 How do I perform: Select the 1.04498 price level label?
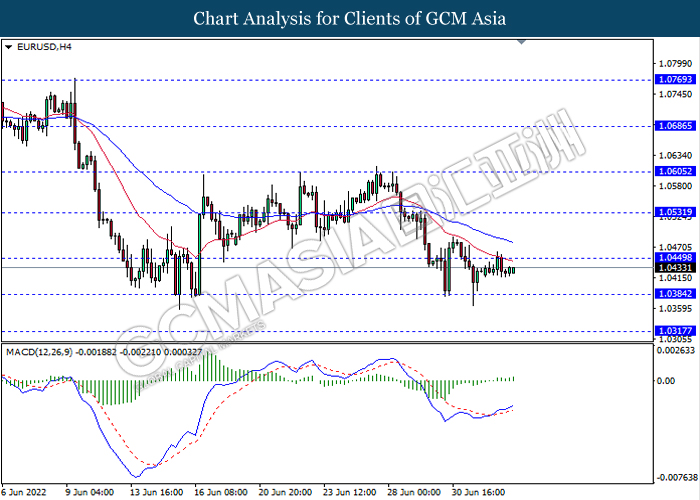click(675, 258)
